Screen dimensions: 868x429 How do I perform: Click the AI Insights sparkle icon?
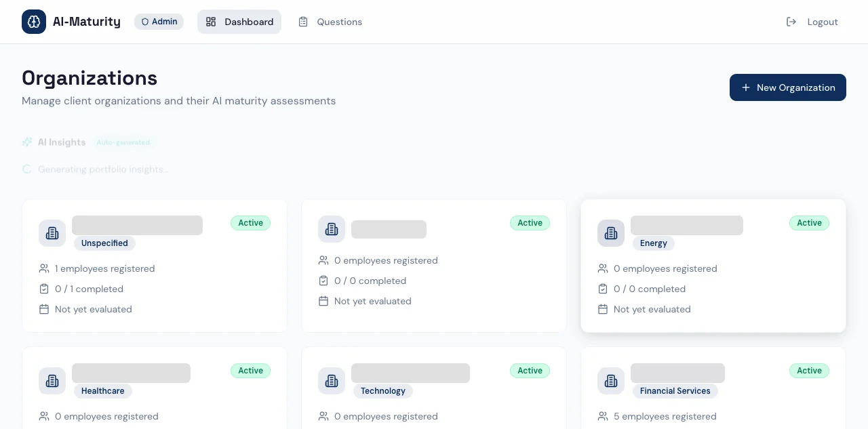point(27,142)
